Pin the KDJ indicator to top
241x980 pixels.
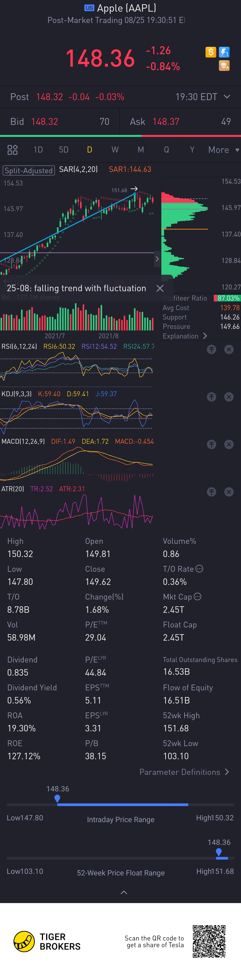click(211, 397)
